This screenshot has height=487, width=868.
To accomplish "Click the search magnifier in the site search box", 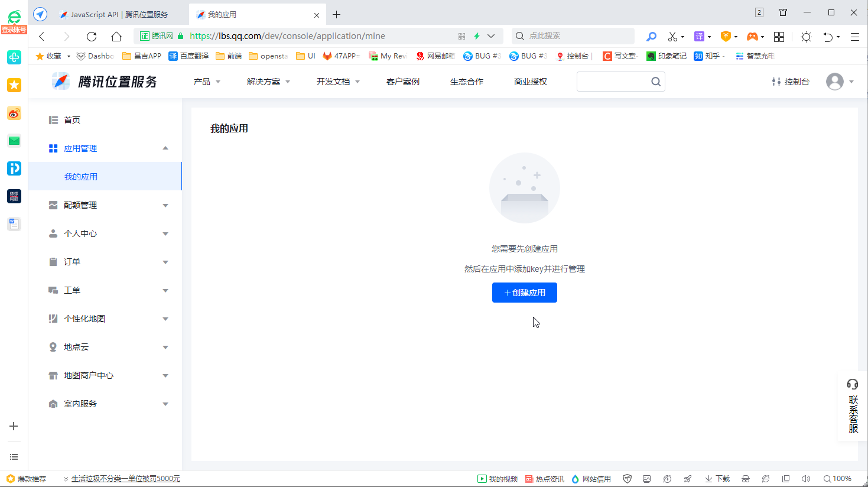I will coord(655,81).
